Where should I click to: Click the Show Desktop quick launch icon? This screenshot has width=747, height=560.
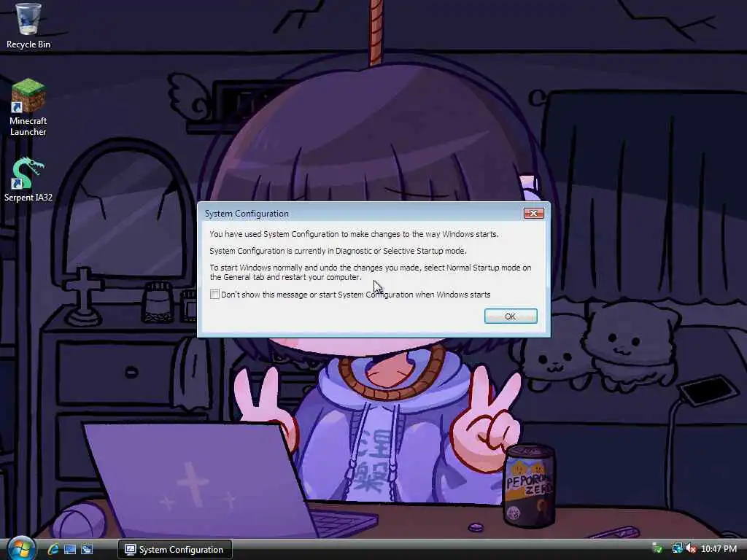tap(70, 550)
